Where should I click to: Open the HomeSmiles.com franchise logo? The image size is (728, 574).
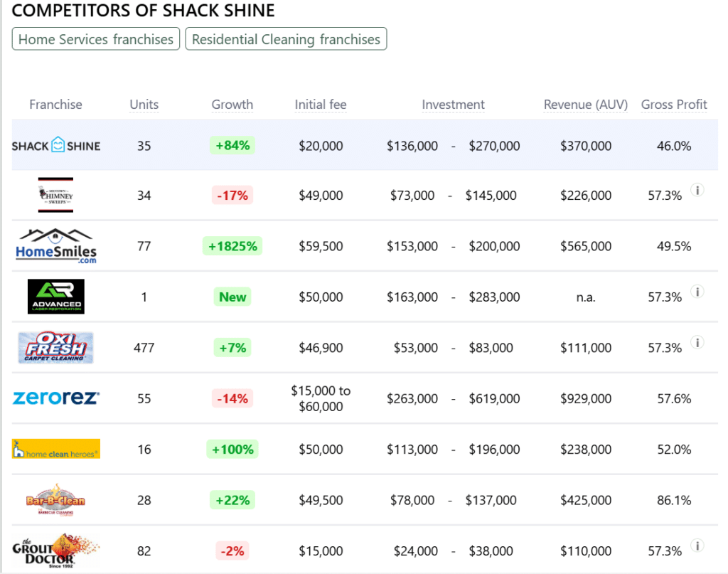coord(55,246)
